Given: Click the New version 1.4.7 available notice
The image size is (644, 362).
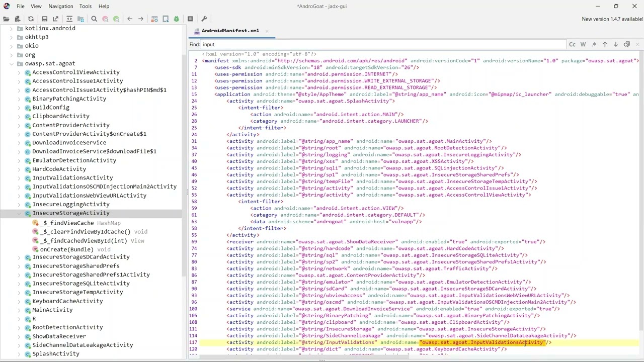Looking at the screenshot, I should [x=612, y=19].
